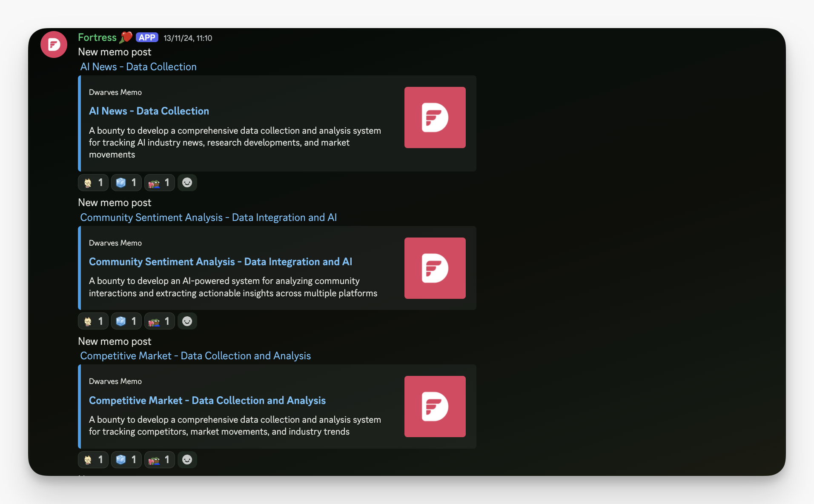Click the APP badge next to Fortress

click(147, 37)
